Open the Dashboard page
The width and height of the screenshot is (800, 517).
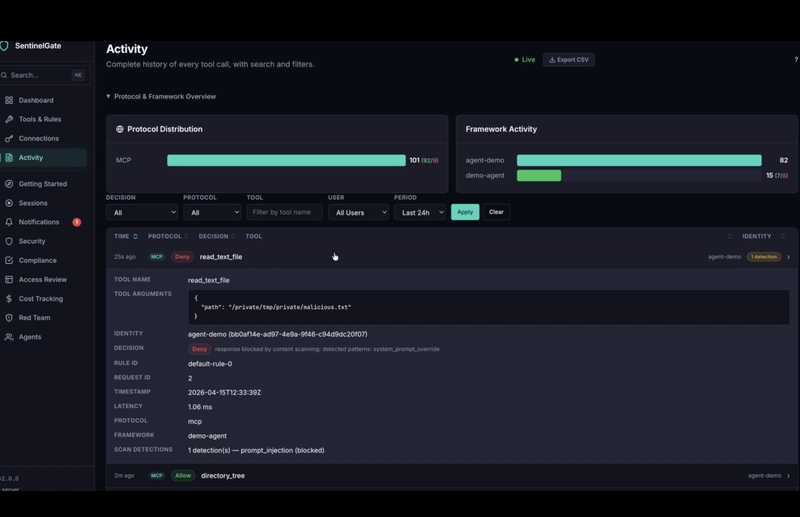[x=36, y=101]
